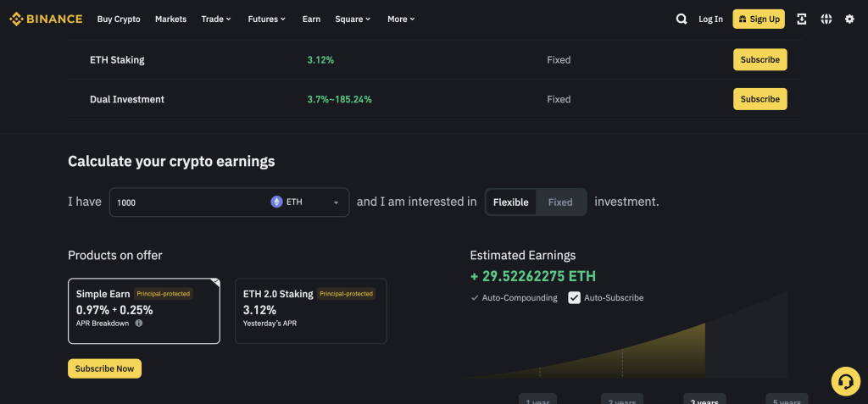Click the 3.7%~185.24% APR value

coord(339,99)
